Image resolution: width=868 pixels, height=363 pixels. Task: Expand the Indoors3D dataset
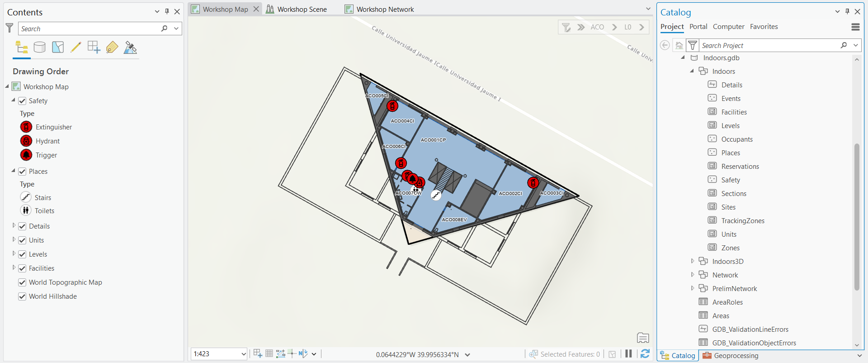click(x=692, y=261)
